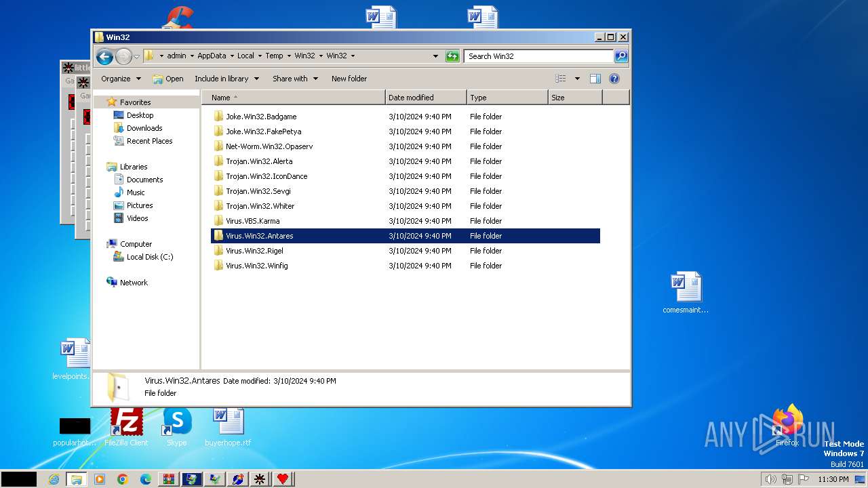
Task: Select Libraries in navigation pane
Action: [134, 167]
